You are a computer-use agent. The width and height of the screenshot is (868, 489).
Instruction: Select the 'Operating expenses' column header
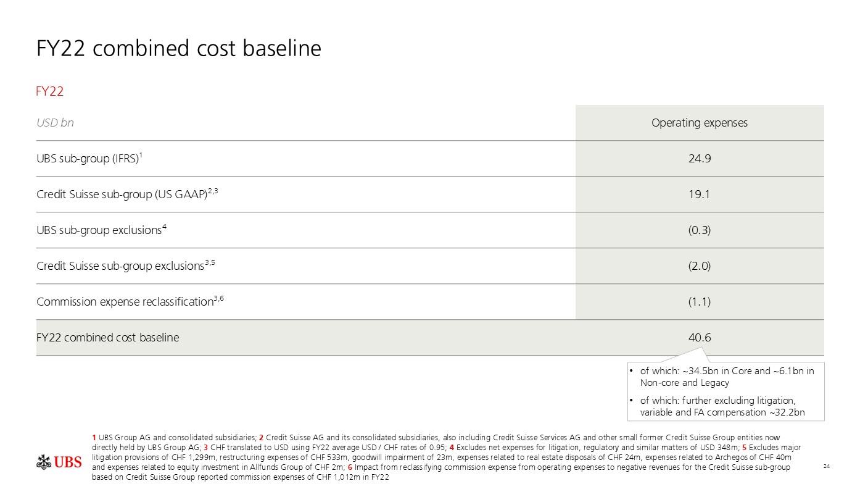coord(699,122)
